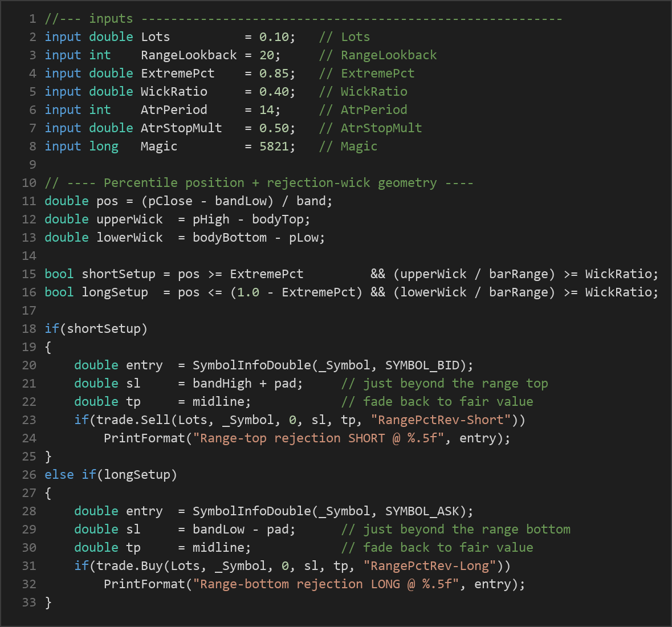The image size is (672, 627).
Task: Click 'midline' on line 22
Action: point(218,402)
